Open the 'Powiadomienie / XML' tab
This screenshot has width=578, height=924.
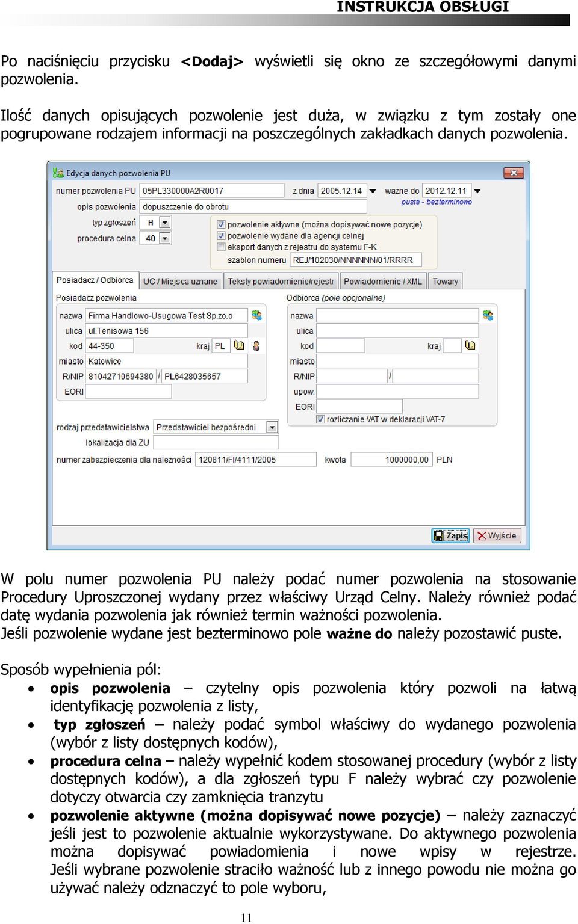pyautogui.click(x=383, y=281)
